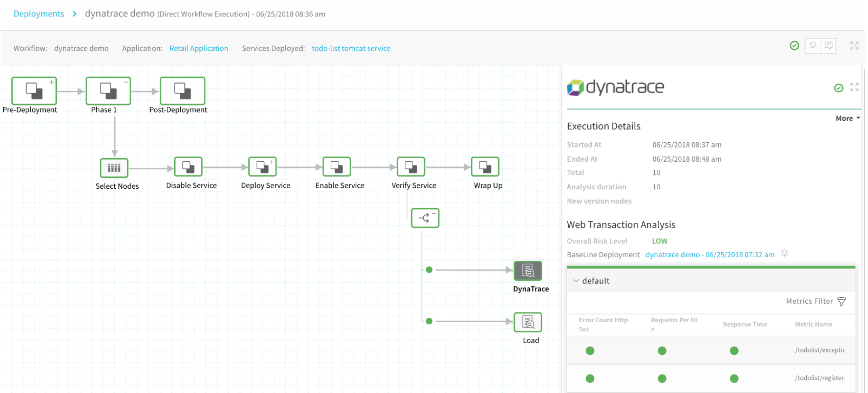Click Requests Per Min column header
Image resolution: width=868 pixels, height=393 pixels.
tap(674, 324)
